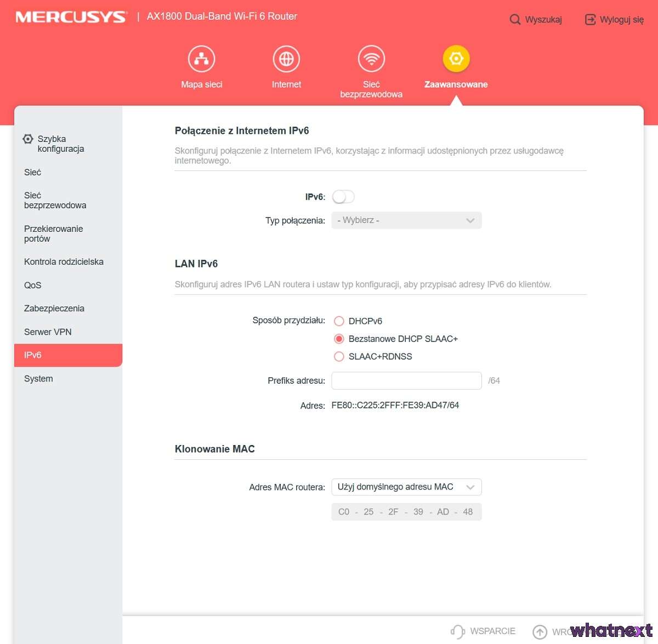Screen dimensions: 658x644
Task: Open the System sidebar section
Action: (38, 379)
